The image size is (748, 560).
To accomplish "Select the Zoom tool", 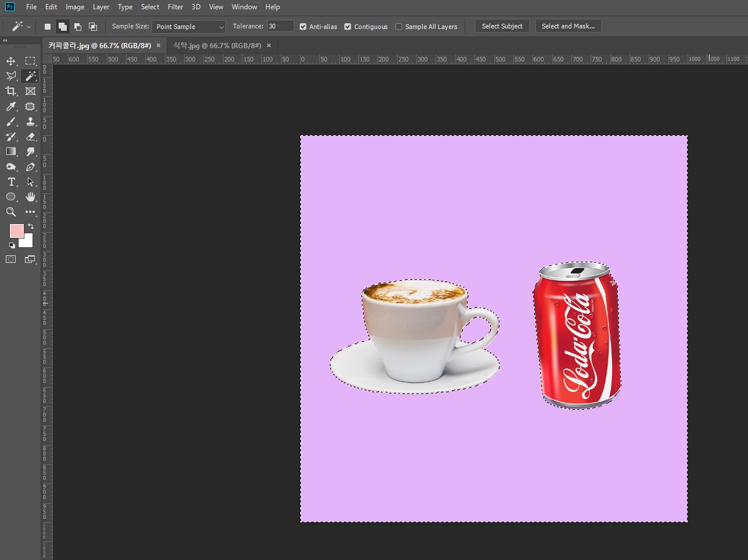I will [11, 212].
